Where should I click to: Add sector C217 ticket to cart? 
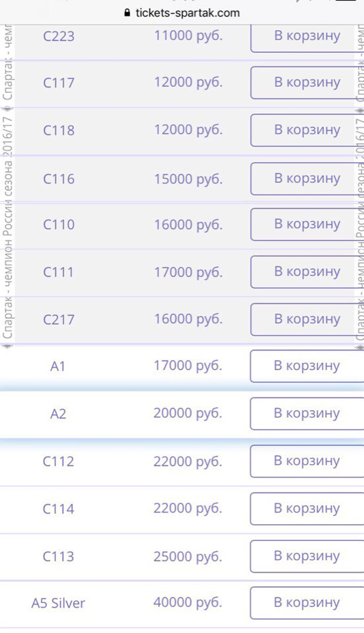(x=307, y=319)
